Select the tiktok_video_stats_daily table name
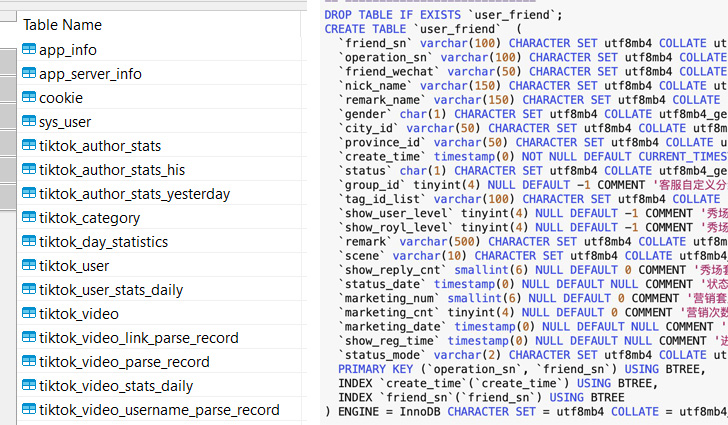The image size is (728, 425). coord(116,386)
